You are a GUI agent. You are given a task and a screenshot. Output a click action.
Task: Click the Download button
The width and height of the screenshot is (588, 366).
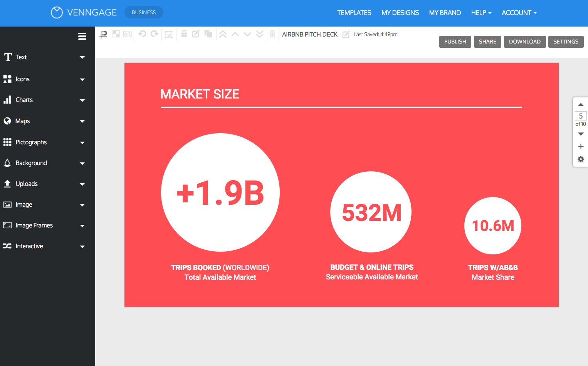525,42
